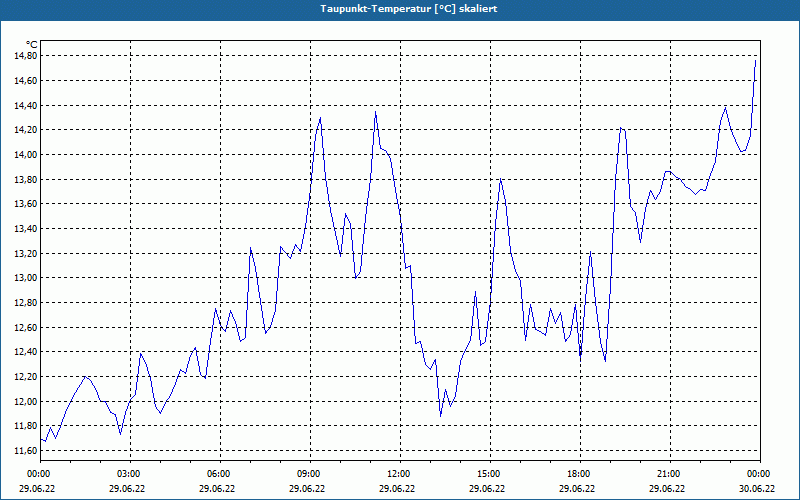Click the chart title Taupunkt-Temperatur [°C] skaliert

[x=409, y=9]
